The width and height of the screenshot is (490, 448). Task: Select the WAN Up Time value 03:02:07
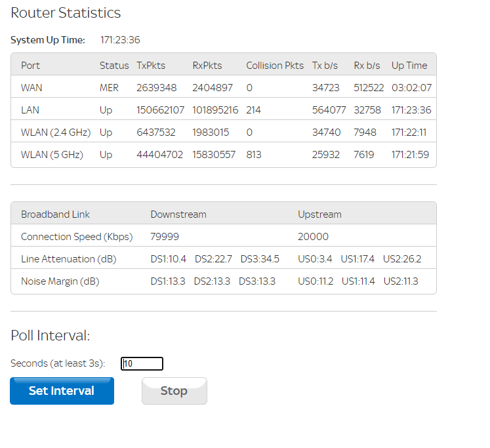411,87
